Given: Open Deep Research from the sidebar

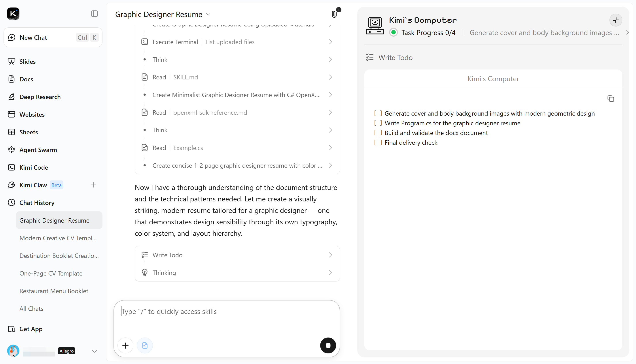Looking at the screenshot, I should [53, 97].
